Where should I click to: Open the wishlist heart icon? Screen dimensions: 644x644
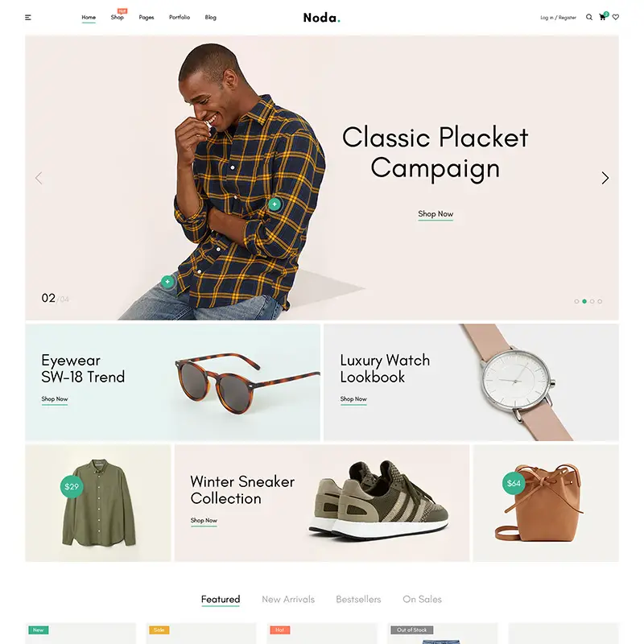616,17
